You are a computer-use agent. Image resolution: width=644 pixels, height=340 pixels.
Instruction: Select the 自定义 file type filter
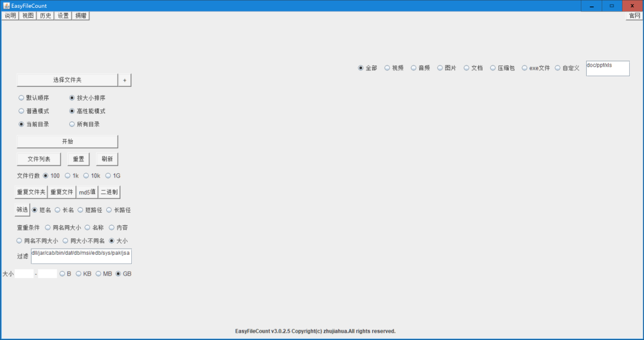tap(567, 68)
